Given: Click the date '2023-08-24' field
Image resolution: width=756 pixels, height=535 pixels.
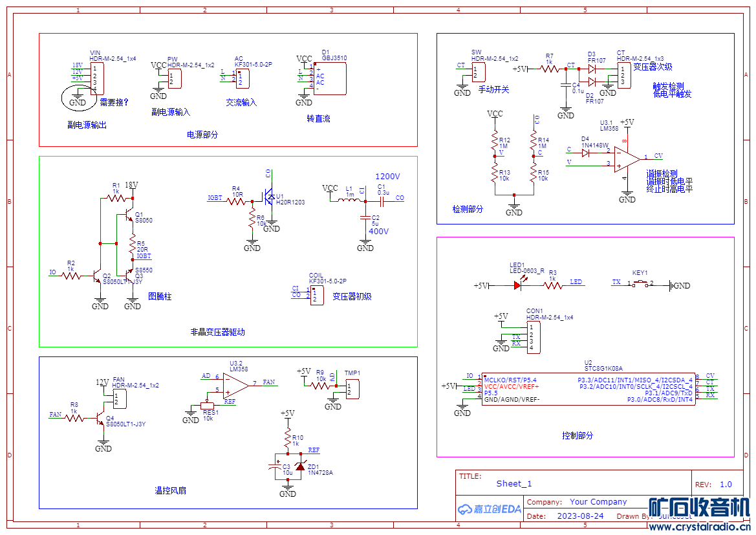Looking at the screenshot, I should coord(580,516).
